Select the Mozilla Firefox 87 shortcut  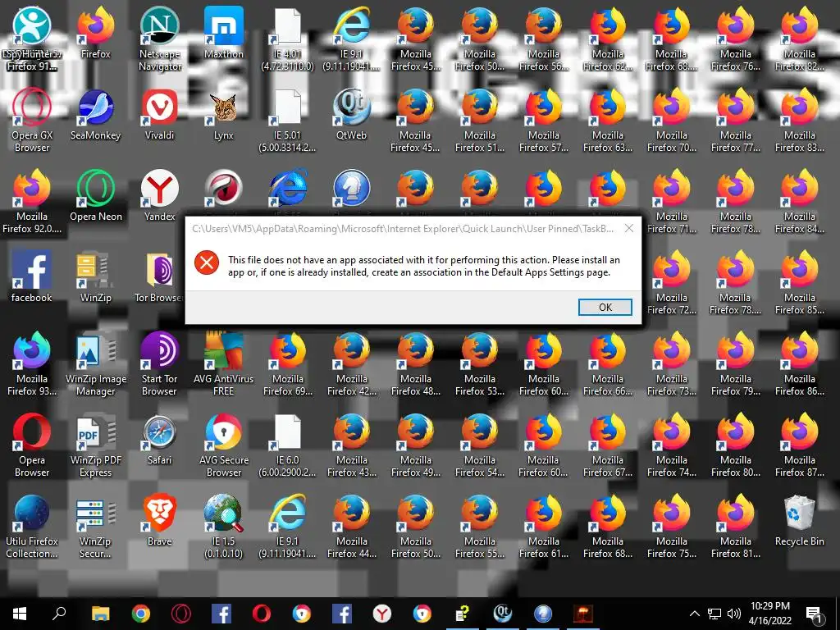coord(799,445)
